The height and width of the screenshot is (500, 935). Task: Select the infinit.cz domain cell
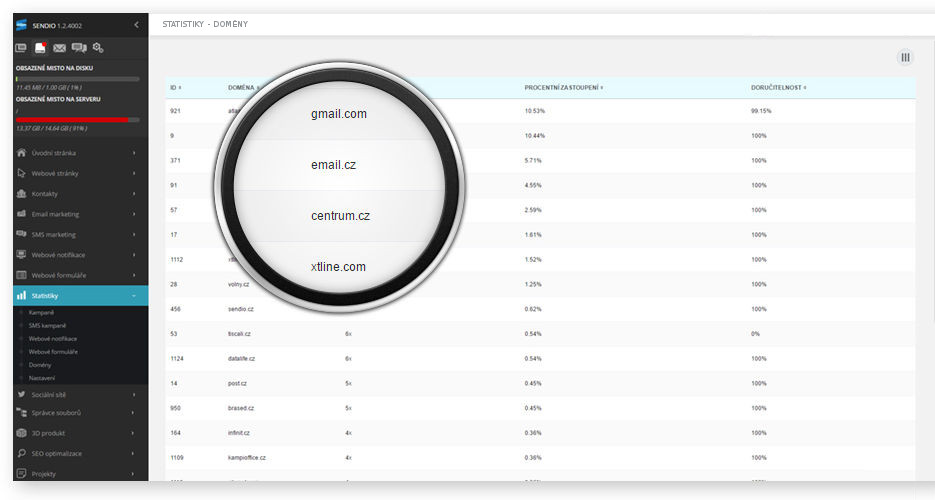point(239,433)
